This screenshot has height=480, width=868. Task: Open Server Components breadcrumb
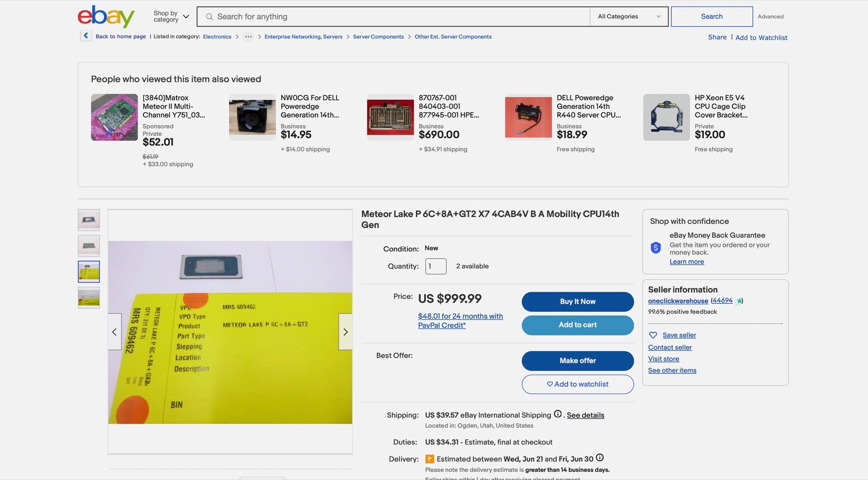tap(378, 37)
